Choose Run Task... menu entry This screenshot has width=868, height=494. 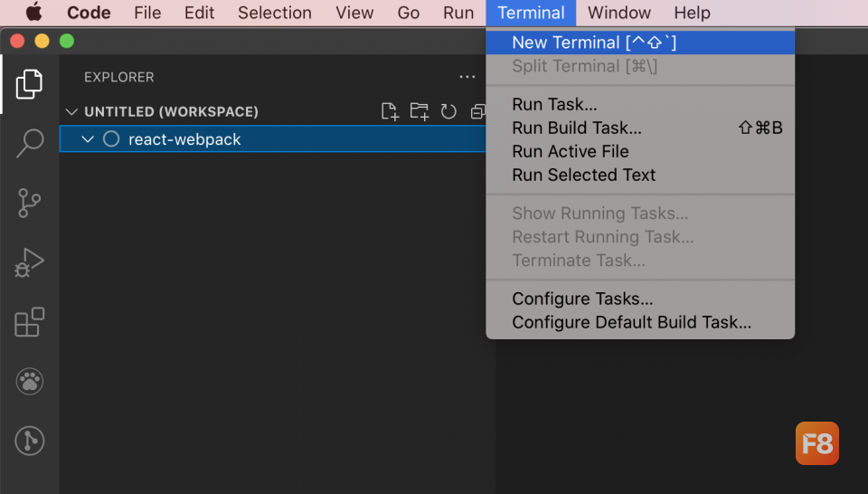[640, 104]
